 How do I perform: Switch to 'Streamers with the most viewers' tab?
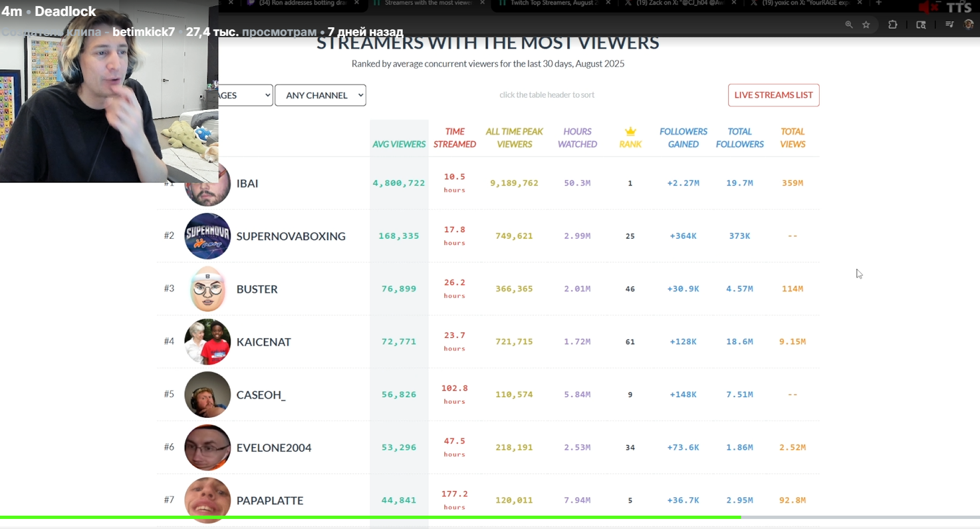point(429,3)
